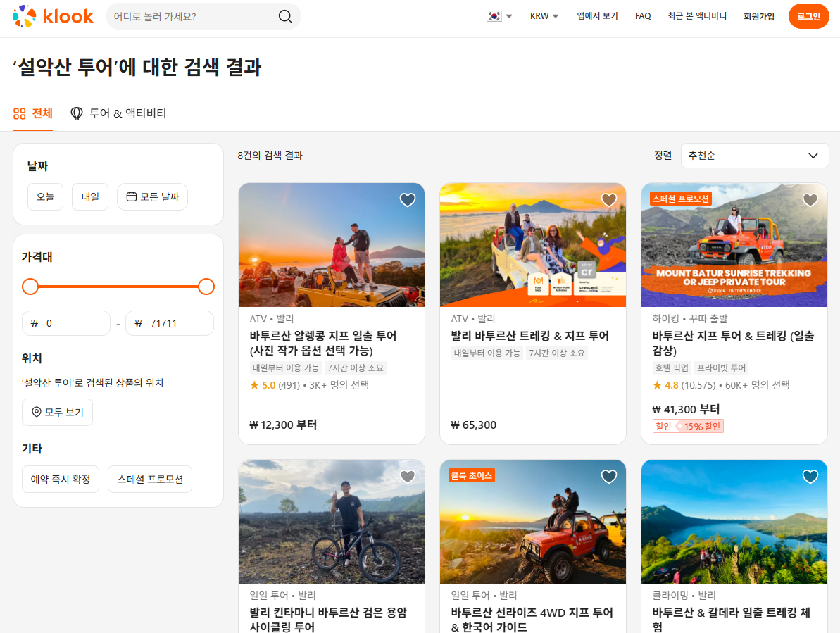Favorite the 검은 용암 사이클링 투어 heart
Image resolution: width=840 pixels, height=633 pixels.
[x=408, y=476]
